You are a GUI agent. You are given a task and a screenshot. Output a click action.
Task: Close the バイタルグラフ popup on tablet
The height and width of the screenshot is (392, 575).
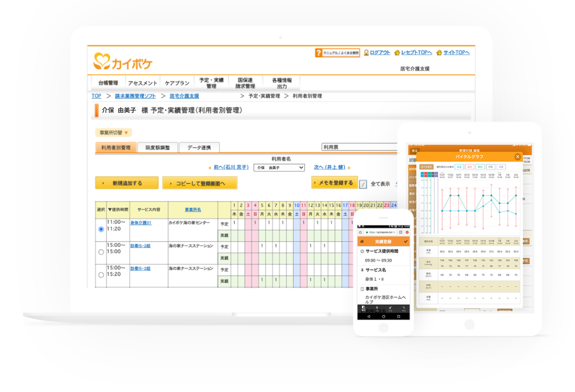tap(517, 157)
